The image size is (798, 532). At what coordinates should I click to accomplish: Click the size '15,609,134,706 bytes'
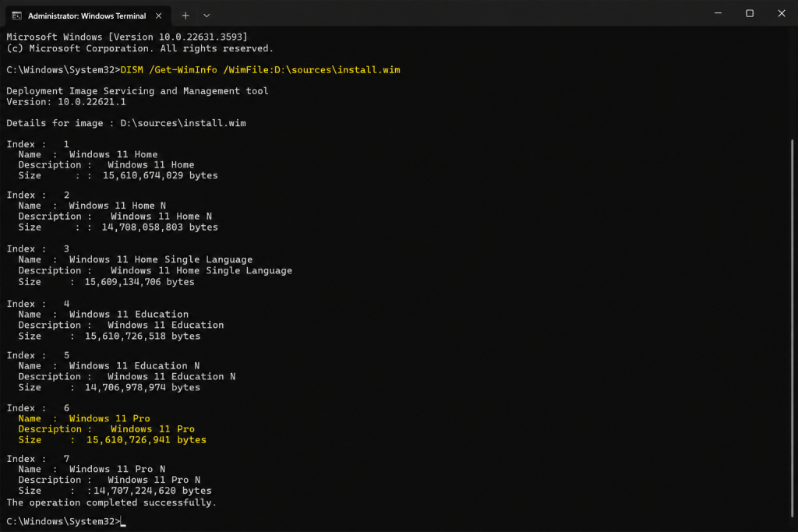[x=139, y=282]
